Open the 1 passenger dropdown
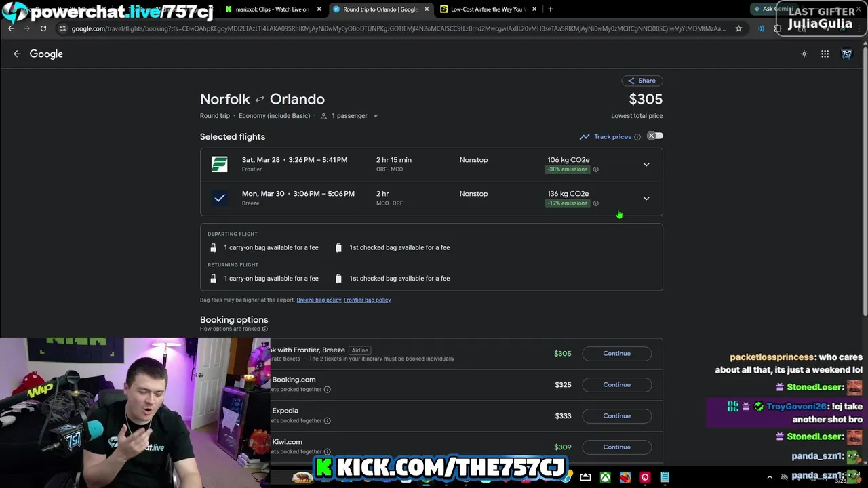The height and width of the screenshot is (488, 868). (349, 116)
